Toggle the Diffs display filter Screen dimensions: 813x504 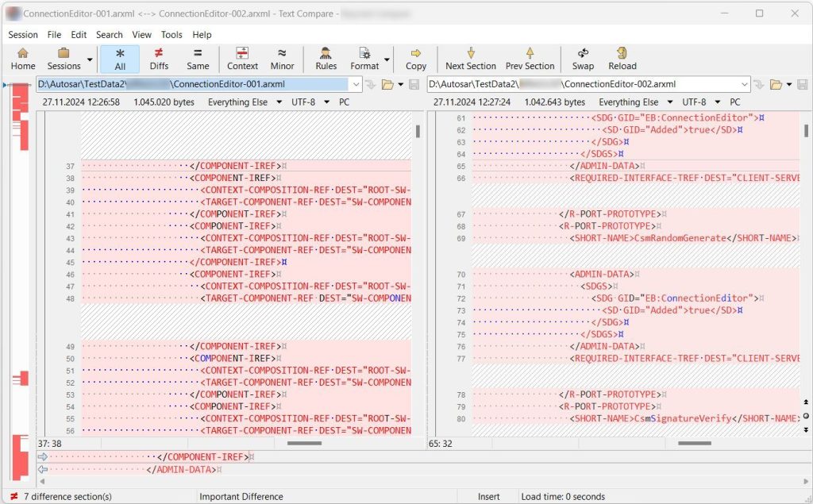159,59
